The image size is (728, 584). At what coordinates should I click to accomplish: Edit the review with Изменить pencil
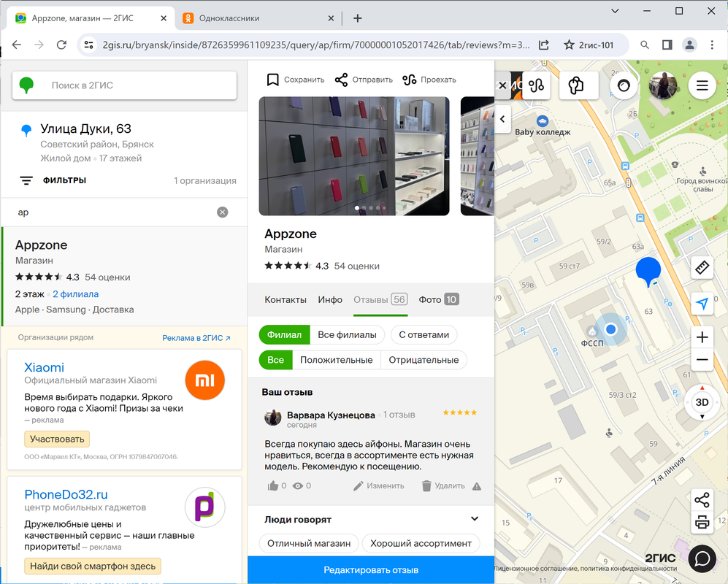[378, 486]
